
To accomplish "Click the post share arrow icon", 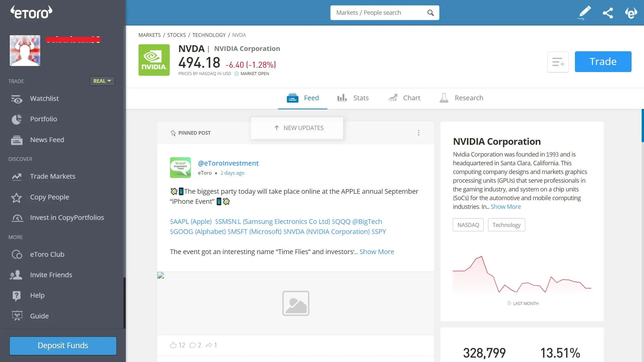I will 209,345.
